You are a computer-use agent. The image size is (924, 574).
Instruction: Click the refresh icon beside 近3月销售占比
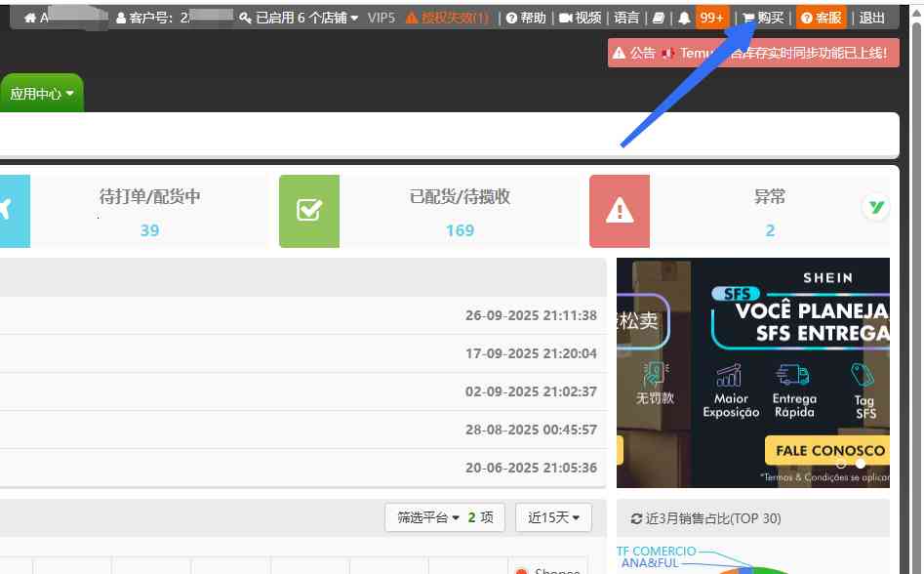(637, 518)
